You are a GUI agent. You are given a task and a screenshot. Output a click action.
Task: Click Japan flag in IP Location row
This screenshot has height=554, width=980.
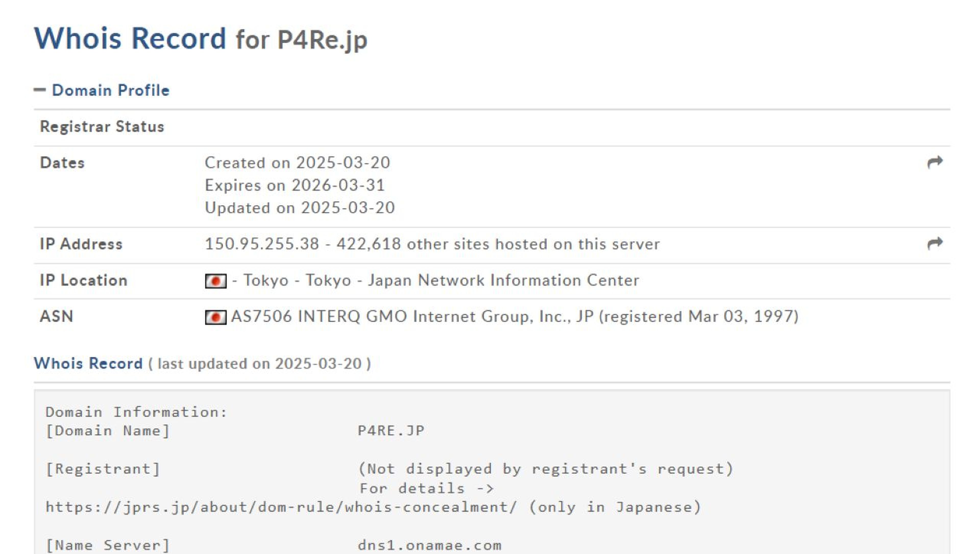point(215,281)
